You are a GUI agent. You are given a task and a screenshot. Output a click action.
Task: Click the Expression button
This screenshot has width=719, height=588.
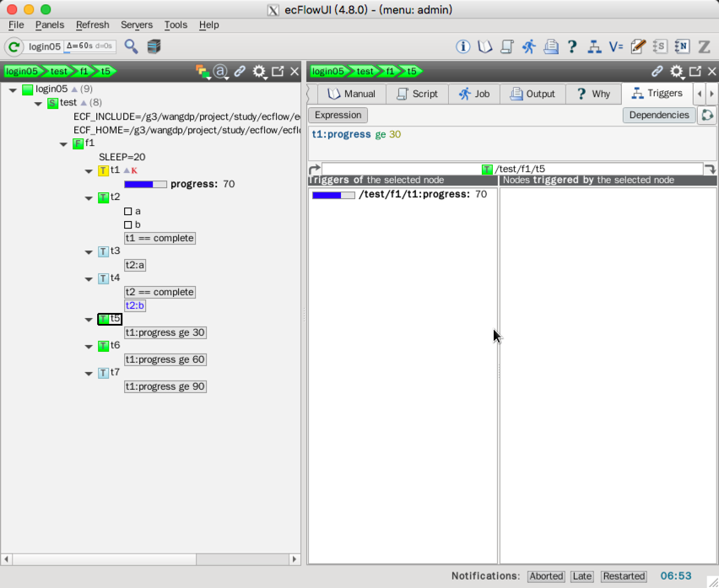pos(338,115)
